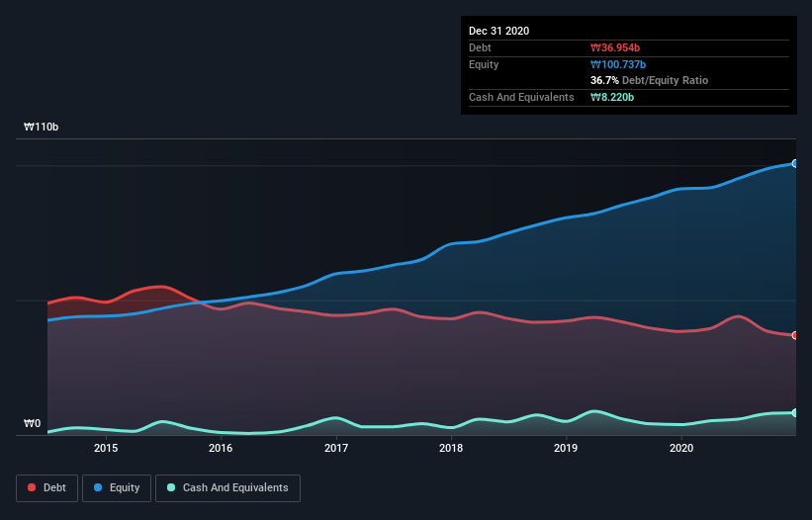
Task: Select the 2018 x-axis label
Action: 451,448
